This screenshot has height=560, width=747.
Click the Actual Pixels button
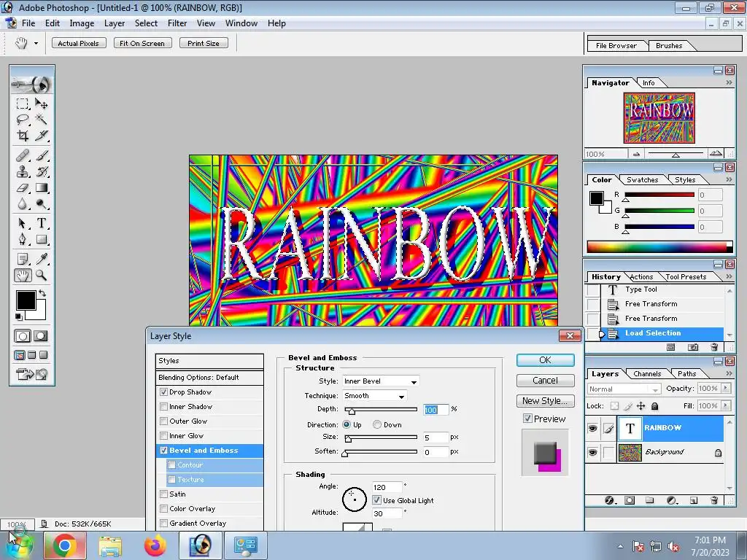(79, 43)
